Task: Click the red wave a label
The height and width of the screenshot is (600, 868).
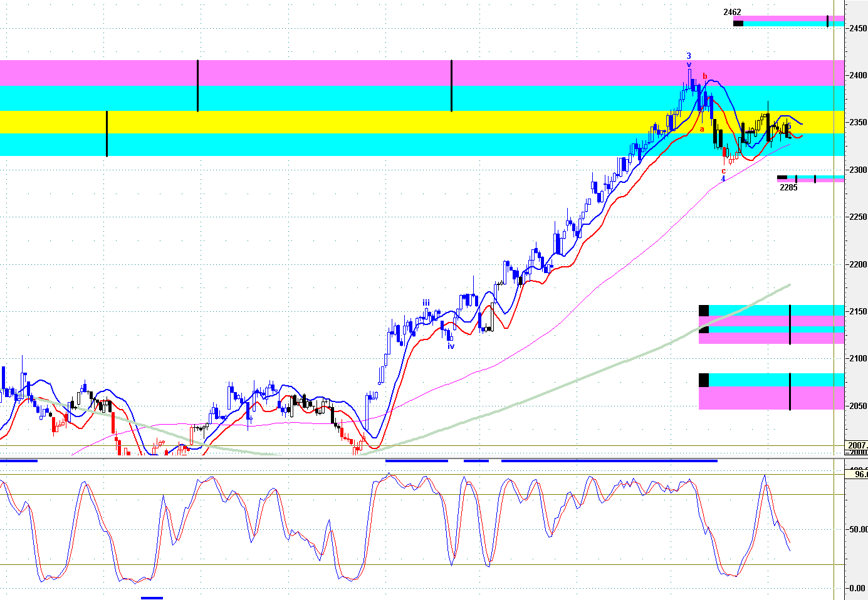Action: click(702, 129)
